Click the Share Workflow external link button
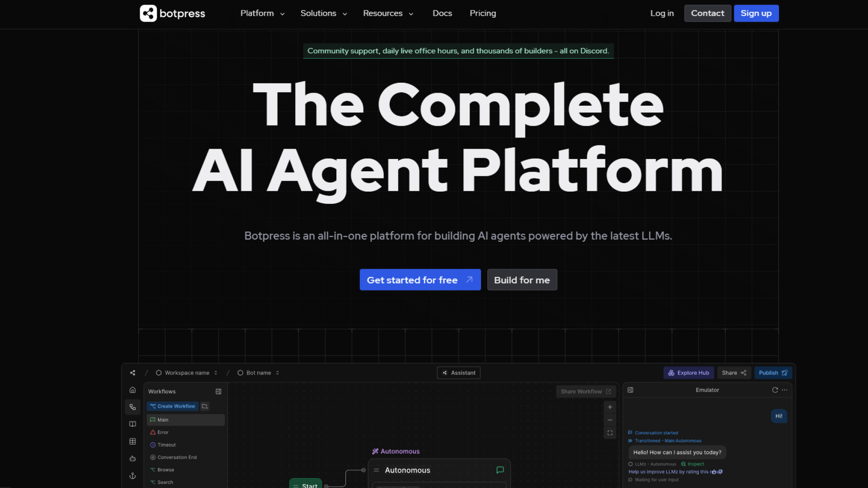 (586, 392)
